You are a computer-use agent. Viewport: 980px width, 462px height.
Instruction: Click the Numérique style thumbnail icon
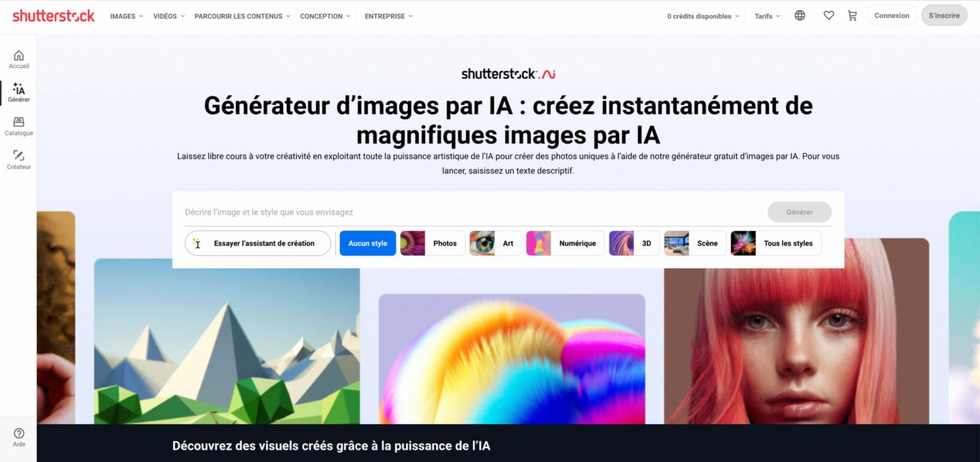click(x=539, y=244)
